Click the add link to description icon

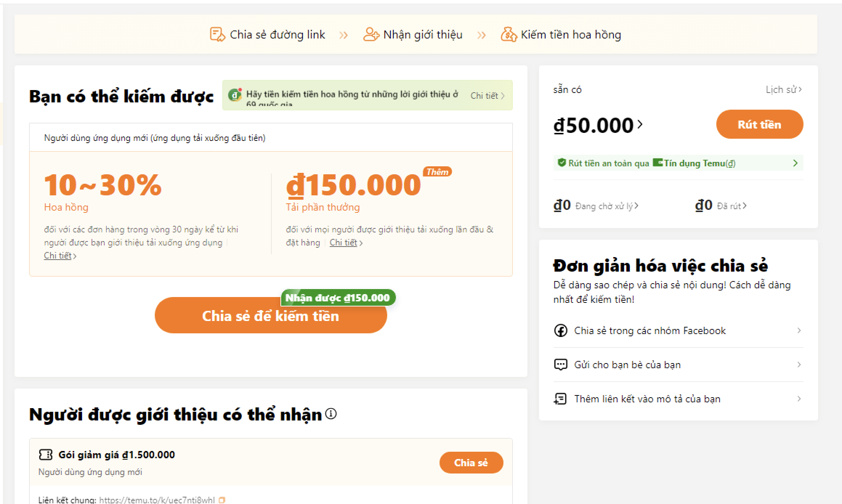(x=560, y=399)
